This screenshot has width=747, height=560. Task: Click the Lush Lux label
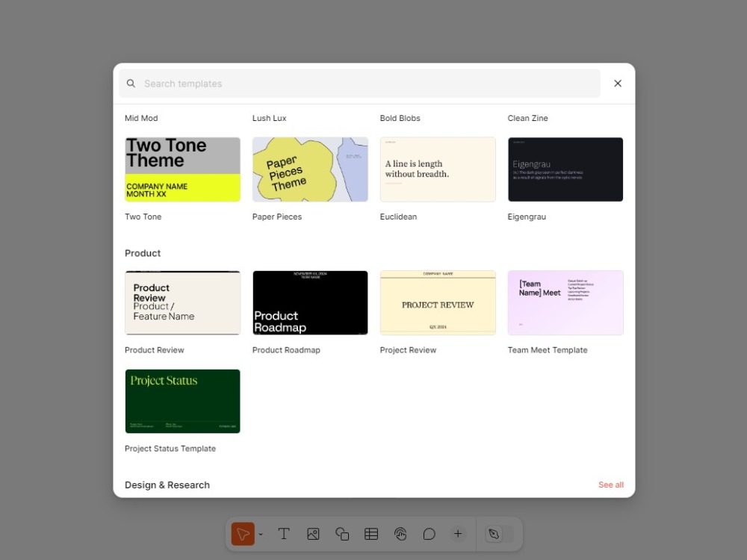pos(269,118)
